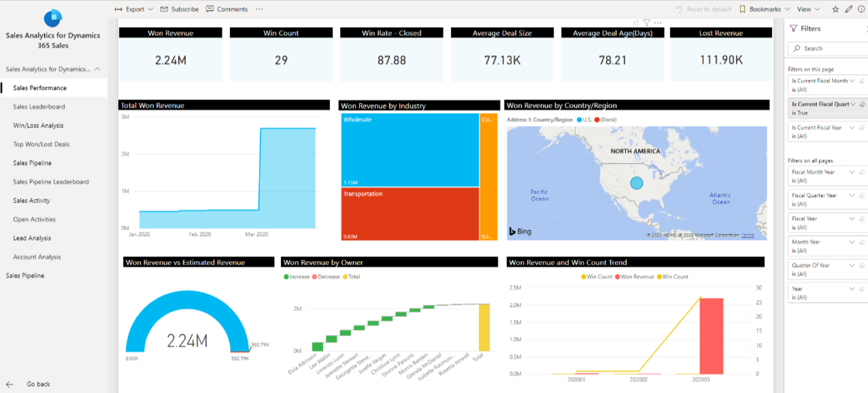This screenshot has width=868, height=393.
Task: Clear the Quarter Of Year filter
Action: click(x=862, y=265)
